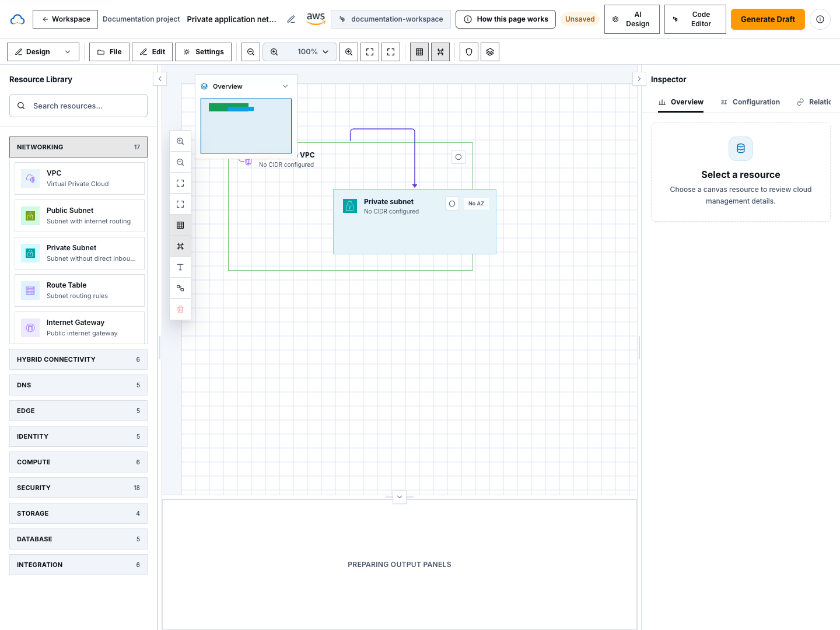Click zoom in on canvas vertical toolbar
Viewport: 840px width, 630px height.
point(180,141)
